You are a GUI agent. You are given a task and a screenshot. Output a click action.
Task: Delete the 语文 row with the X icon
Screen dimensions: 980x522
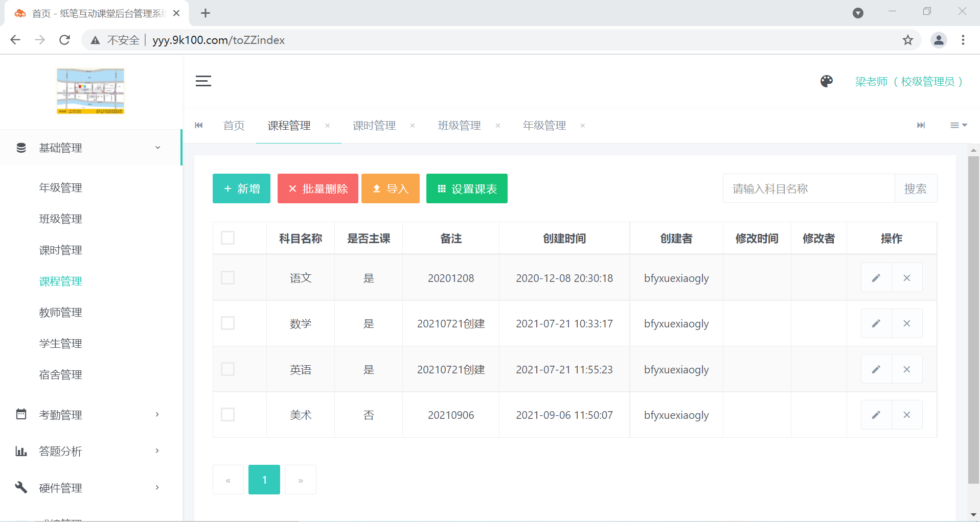coord(907,278)
